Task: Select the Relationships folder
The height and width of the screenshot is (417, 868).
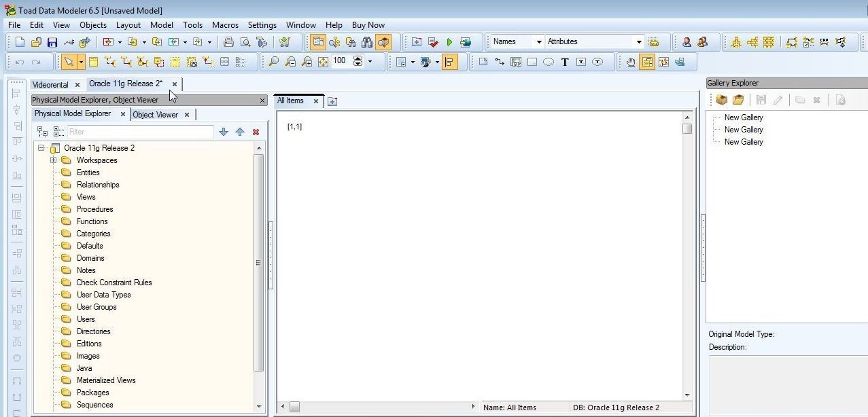Action: (x=98, y=185)
